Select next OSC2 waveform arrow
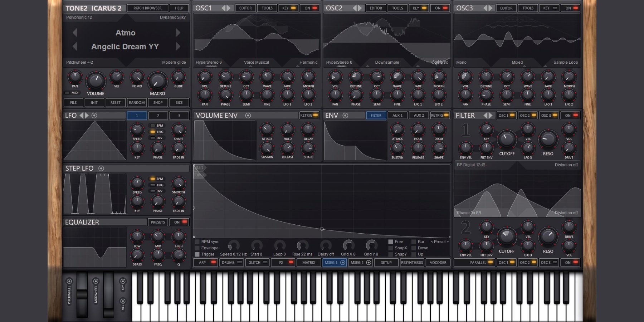Image resolution: width=644 pixels, height=322 pixels. 360,8
